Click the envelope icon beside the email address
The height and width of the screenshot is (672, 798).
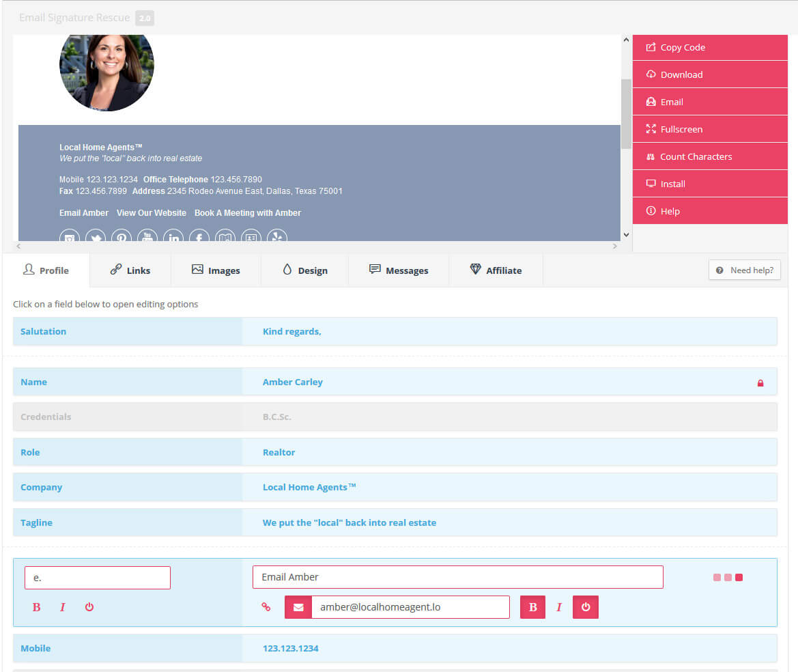pyautogui.click(x=298, y=606)
